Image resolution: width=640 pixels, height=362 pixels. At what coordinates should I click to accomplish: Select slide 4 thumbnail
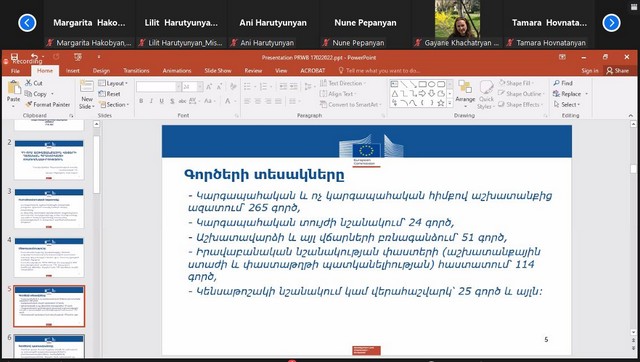coord(49,257)
